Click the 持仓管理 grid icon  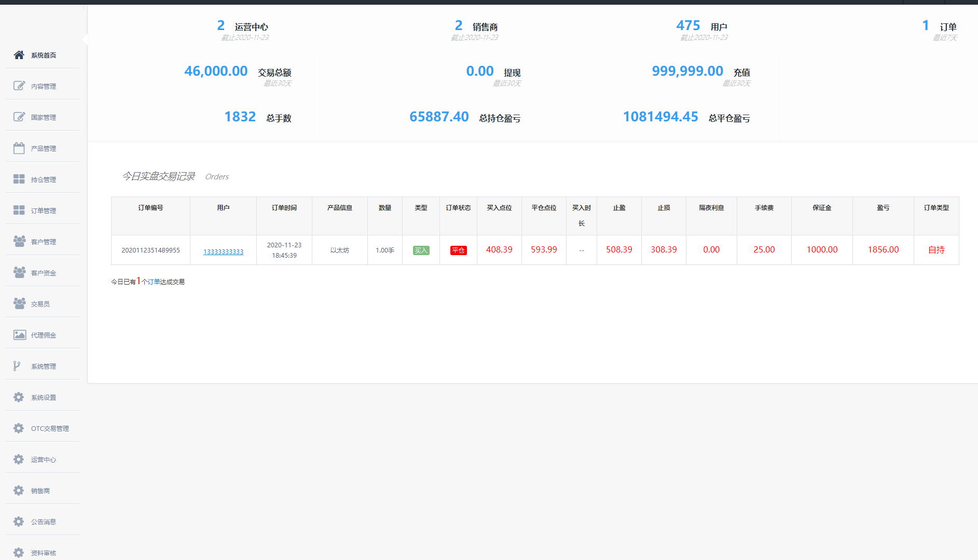[x=19, y=179]
